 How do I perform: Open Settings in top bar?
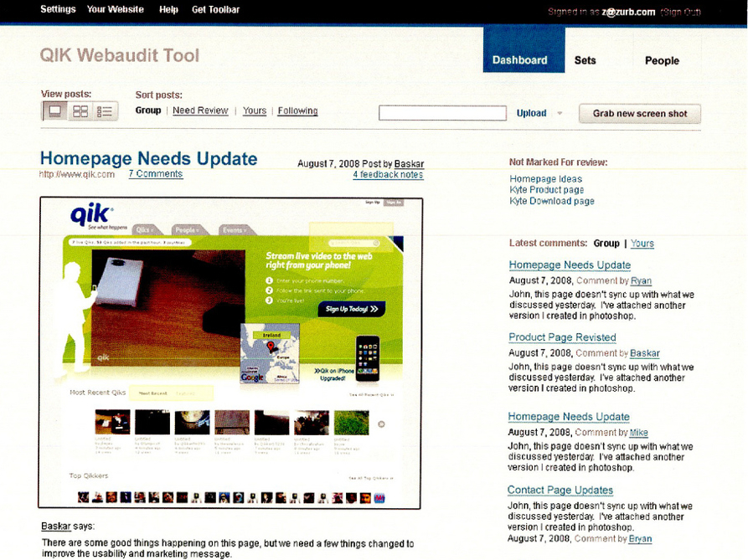pos(58,9)
